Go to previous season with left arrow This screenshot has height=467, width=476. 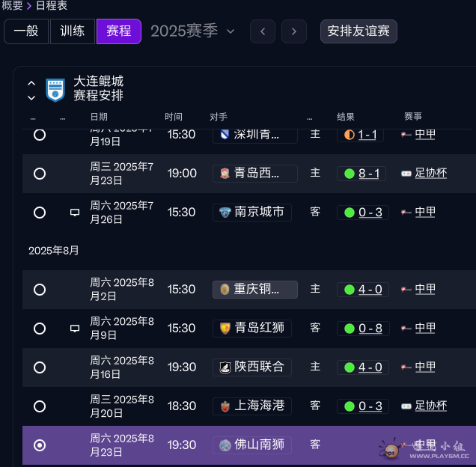[263, 31]
